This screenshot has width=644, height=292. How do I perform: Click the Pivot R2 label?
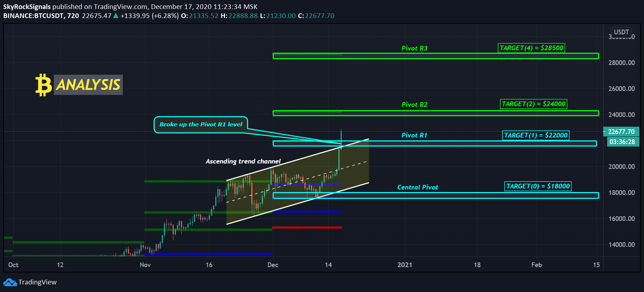pyautogui.click(x=414, y=105)
